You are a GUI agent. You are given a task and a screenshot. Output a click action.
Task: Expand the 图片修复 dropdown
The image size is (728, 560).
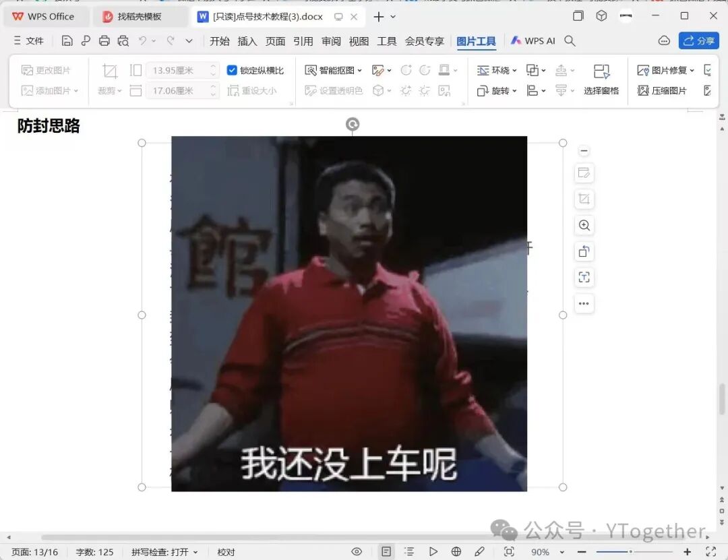692,71
